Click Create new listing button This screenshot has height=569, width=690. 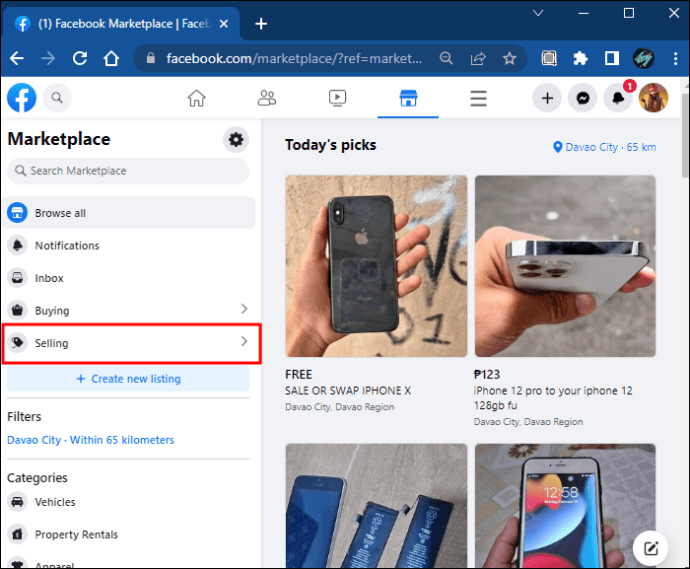pos(128,379)
